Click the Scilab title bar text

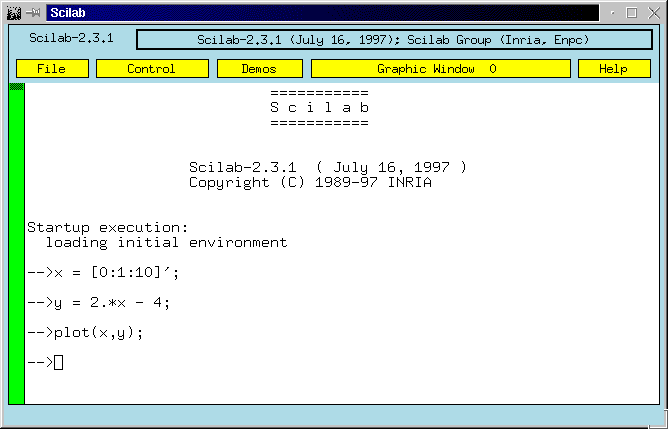68,13
